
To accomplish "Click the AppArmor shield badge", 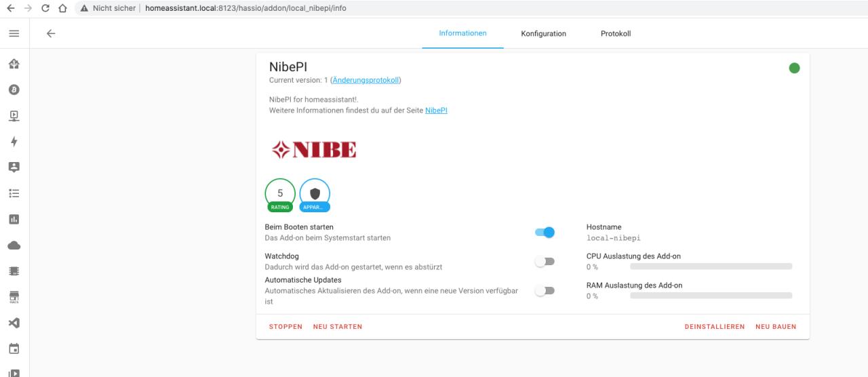I will 315,195.
